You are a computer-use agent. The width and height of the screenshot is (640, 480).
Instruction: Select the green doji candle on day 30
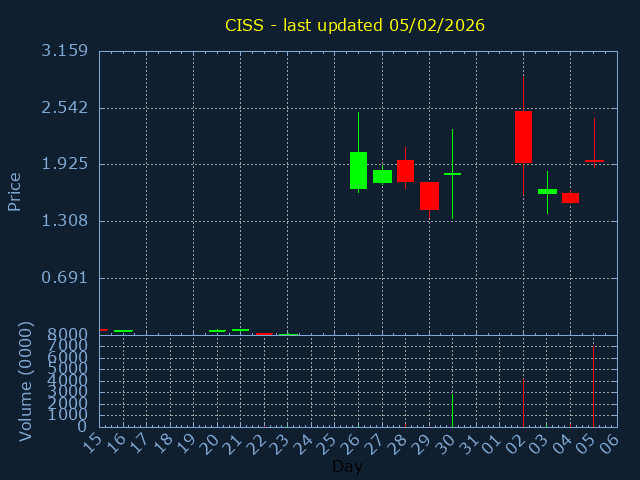click(x=452, y=174)
